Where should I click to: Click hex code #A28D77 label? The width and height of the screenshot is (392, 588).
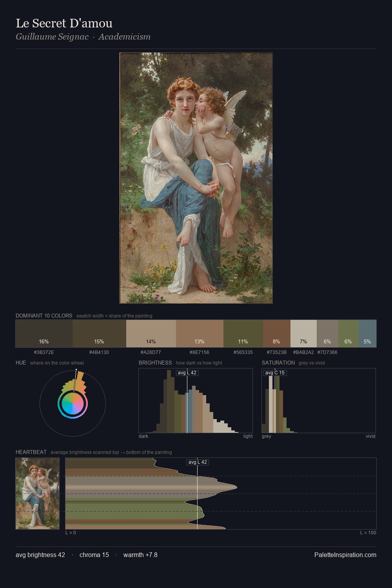click(151, 352)
